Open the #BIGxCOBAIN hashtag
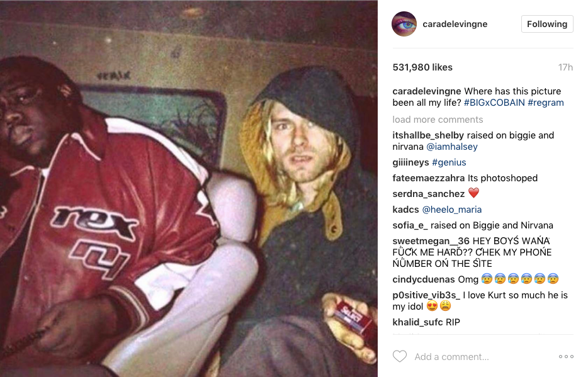 [x=494, y=103]
